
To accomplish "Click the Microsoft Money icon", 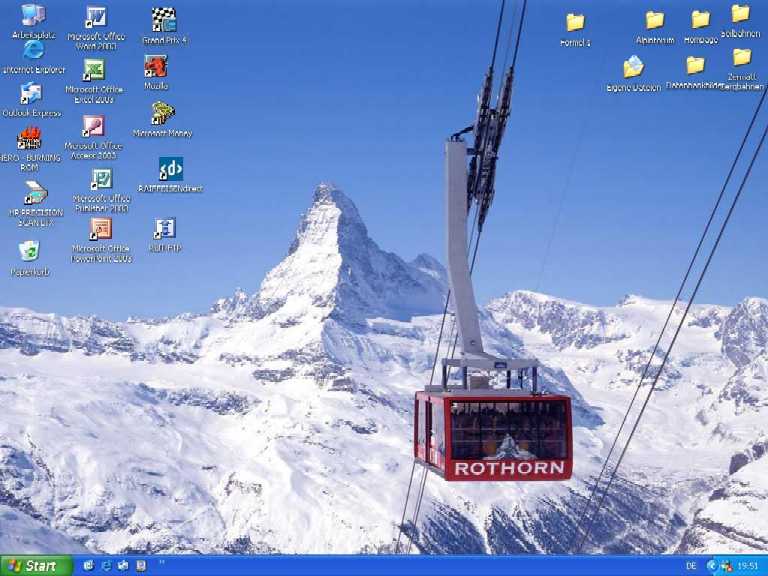I will click(162, 113).
